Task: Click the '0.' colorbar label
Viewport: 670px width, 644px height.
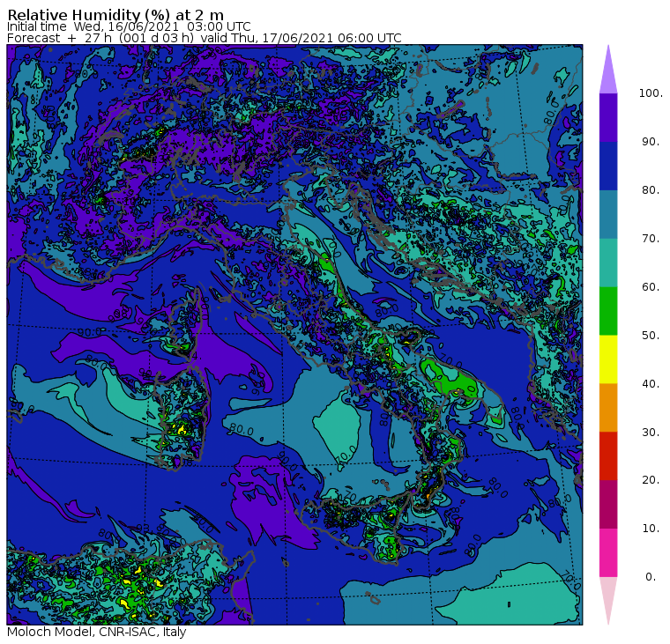Action: click(651, 577)
